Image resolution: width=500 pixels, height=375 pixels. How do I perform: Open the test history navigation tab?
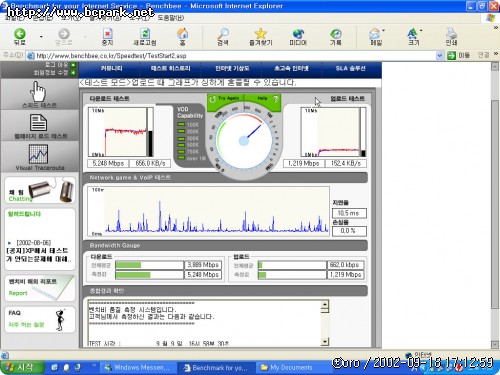click(170, 68)
